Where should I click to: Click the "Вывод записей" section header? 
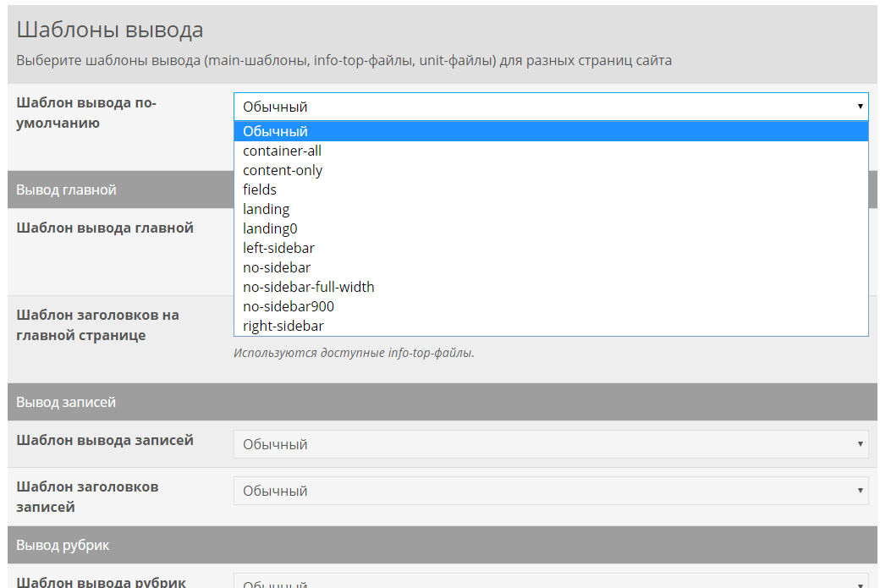(66, 402)
